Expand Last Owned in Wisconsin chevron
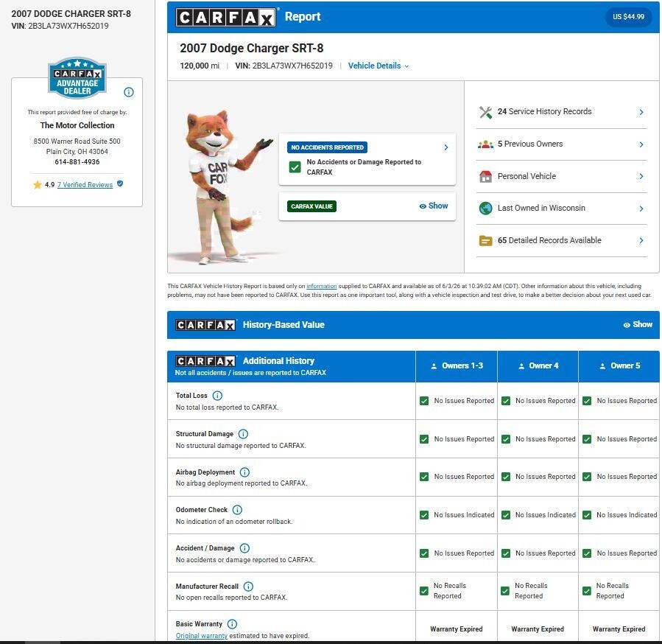Screen dimensions: 662x644 coord(641,209)
